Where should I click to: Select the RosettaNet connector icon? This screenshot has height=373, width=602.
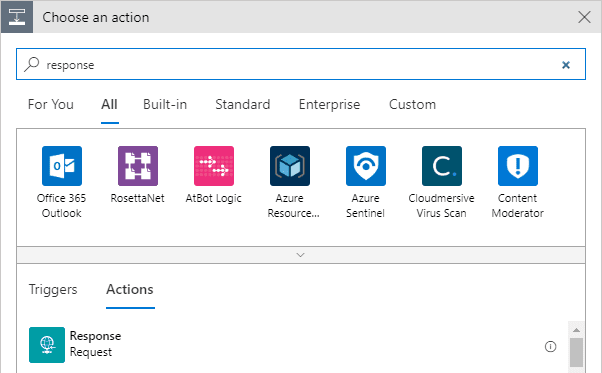tap(138, 166)
